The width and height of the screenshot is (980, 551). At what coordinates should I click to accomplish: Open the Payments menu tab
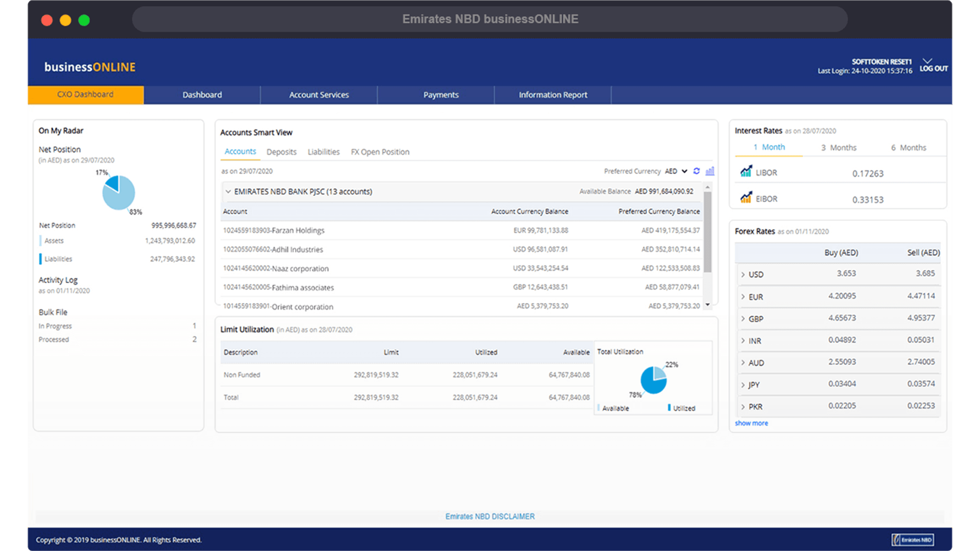[x=440, y=95]
